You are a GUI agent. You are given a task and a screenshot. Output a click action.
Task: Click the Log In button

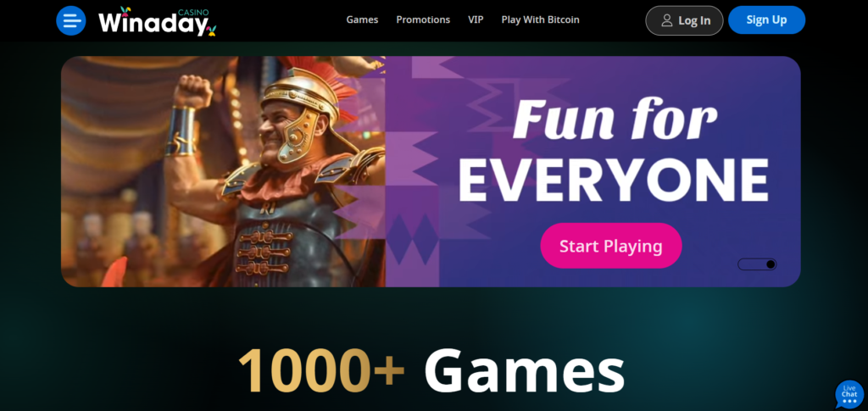pyautogui.click(x=684, y=20)
